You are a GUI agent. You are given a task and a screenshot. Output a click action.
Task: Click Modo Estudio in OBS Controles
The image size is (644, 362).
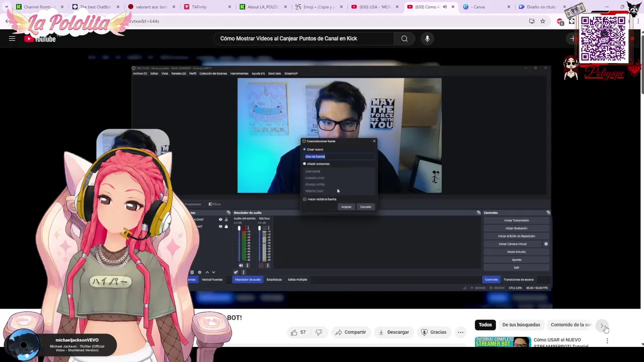pos(516,252)
